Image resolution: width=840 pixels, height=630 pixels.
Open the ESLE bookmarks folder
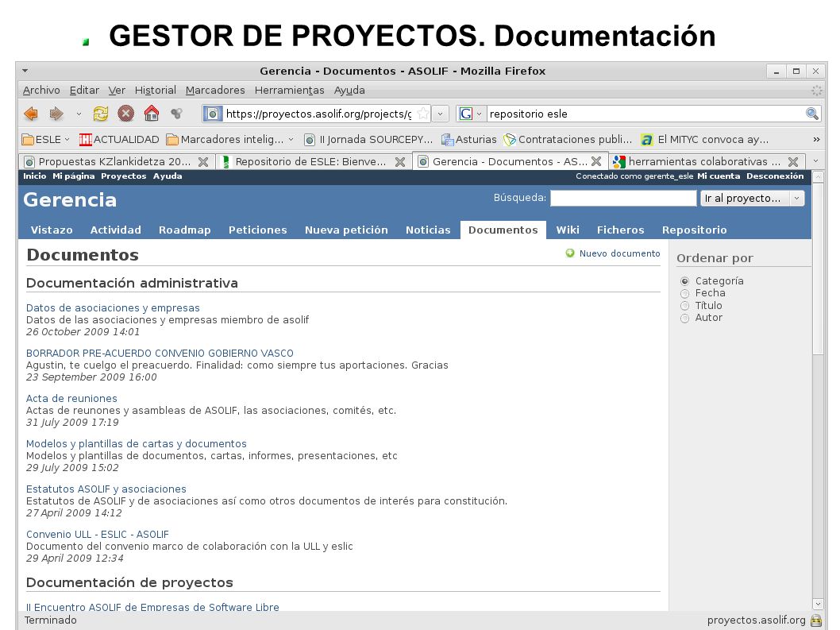pyautogui.click(x=46, y=139)
